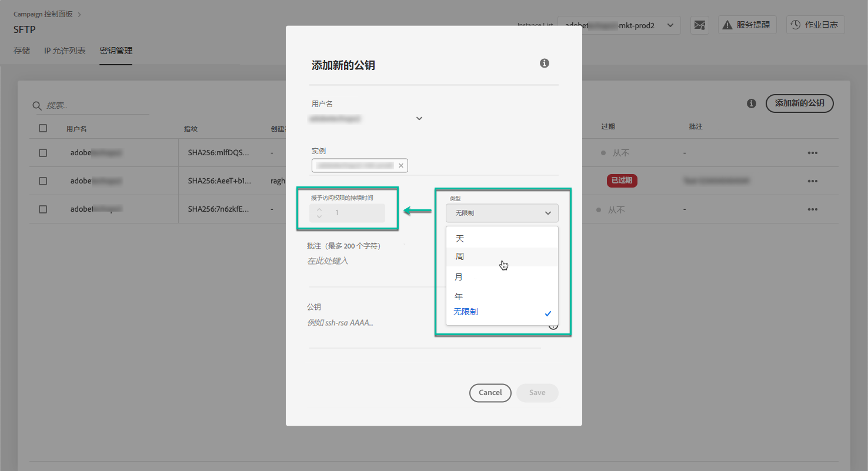Image resolution: width=868 pixels, height=471 pixels.
Task: Choose 周 from the type list
Action: pos(502,257)
